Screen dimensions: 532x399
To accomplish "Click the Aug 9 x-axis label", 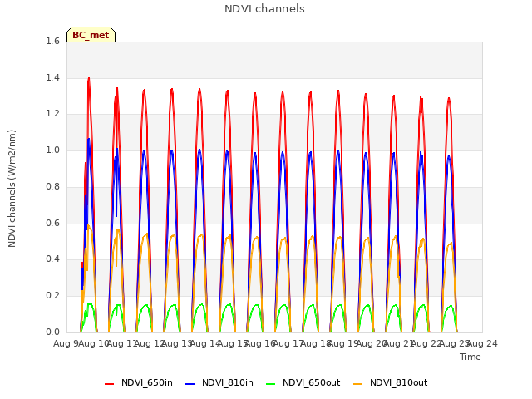I will [66, 343].
